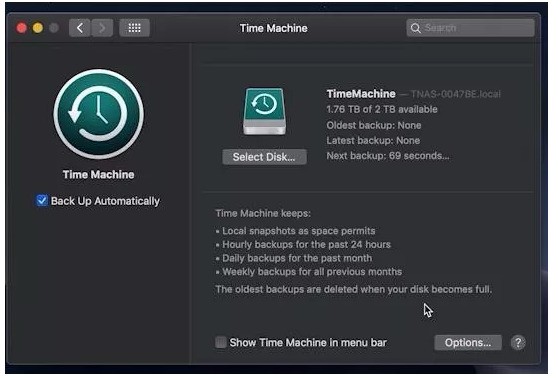The height and width of the screenshot is (378, 558).
Task: Open help with the question mark button
Action: click(x=518, y=343)
